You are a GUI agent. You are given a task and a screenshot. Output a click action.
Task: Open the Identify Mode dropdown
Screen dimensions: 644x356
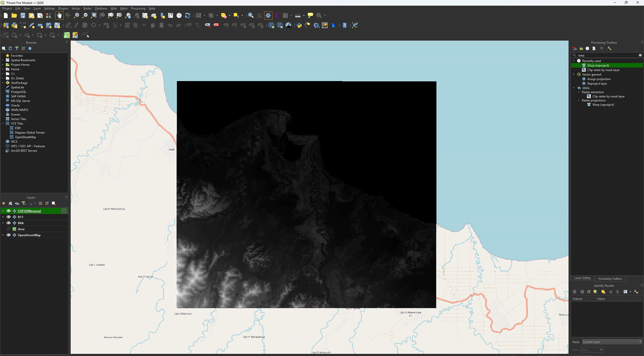612,342
